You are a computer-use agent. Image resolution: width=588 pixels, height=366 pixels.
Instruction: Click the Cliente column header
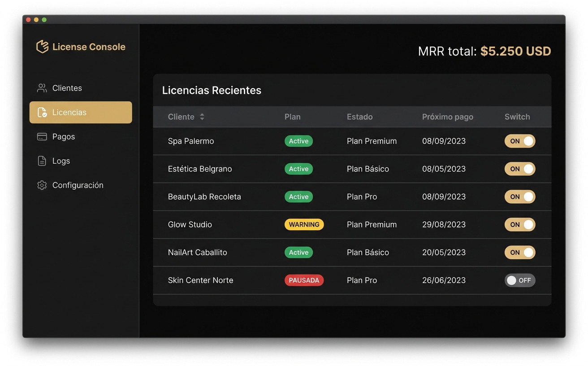(181, 117)
